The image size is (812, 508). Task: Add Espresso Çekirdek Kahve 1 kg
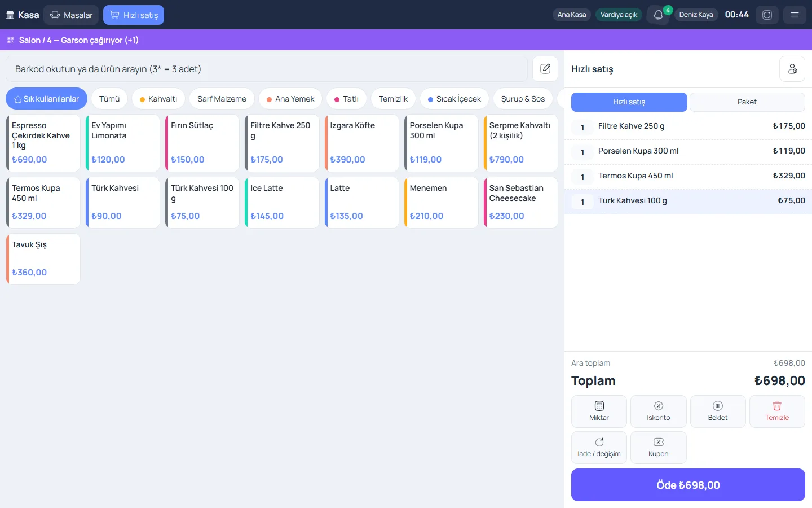click(43, 143)
